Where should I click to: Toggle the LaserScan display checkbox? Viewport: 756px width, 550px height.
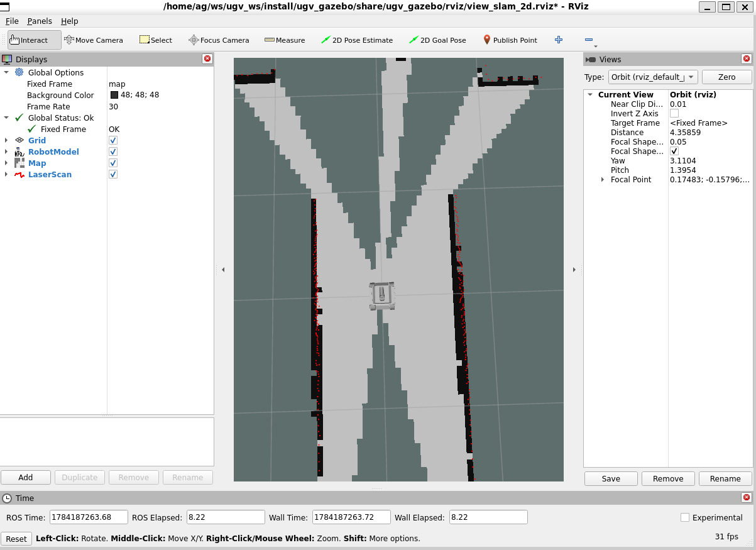click(x=113, y=174)
